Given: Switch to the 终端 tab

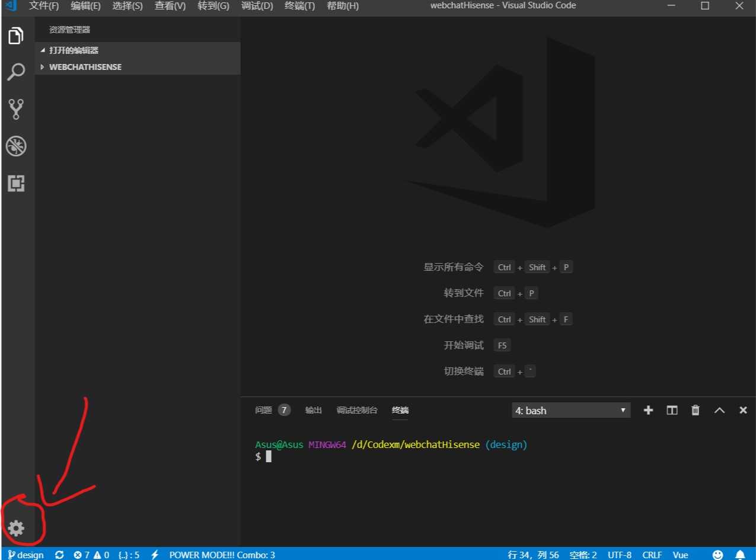Looking at the screenshot, I should pos(400,410).
